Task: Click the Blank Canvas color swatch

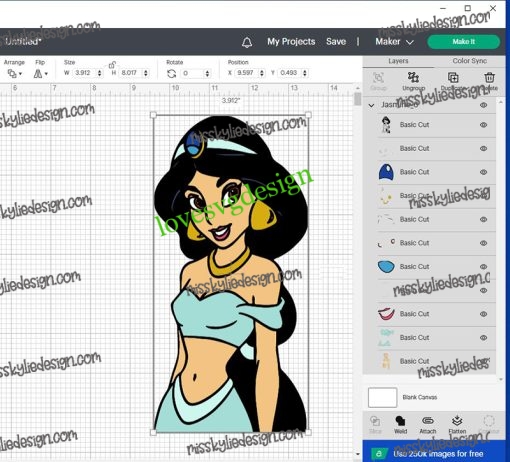Action: 382,397
